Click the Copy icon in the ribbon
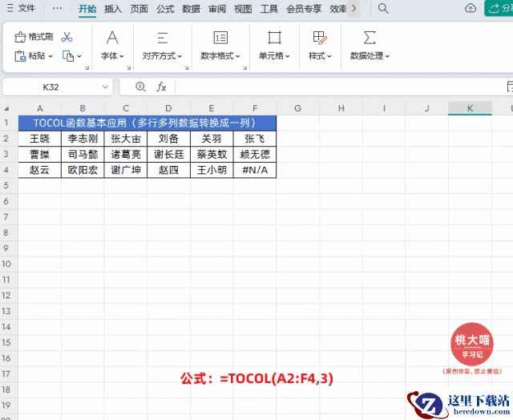 (x=68, y=56)
